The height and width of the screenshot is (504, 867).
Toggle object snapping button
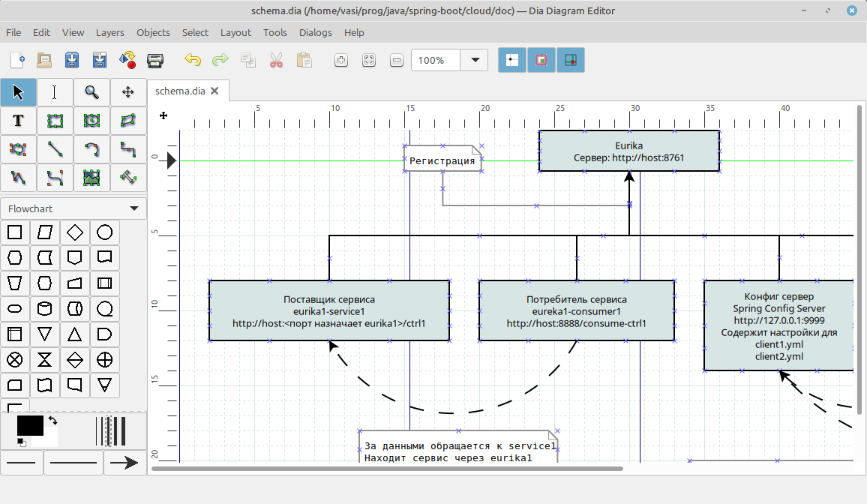tap(541, 60)
